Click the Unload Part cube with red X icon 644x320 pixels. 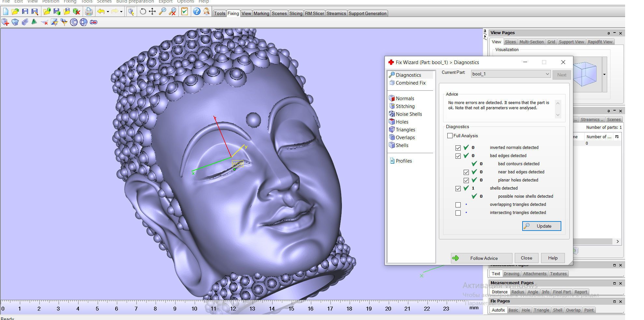[77, 12]
